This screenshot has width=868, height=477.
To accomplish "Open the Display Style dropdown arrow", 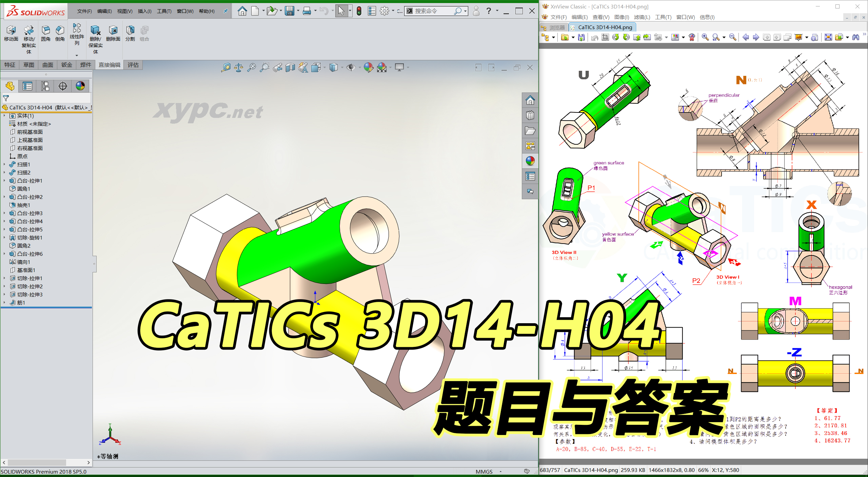I will (x=342, y=67).
